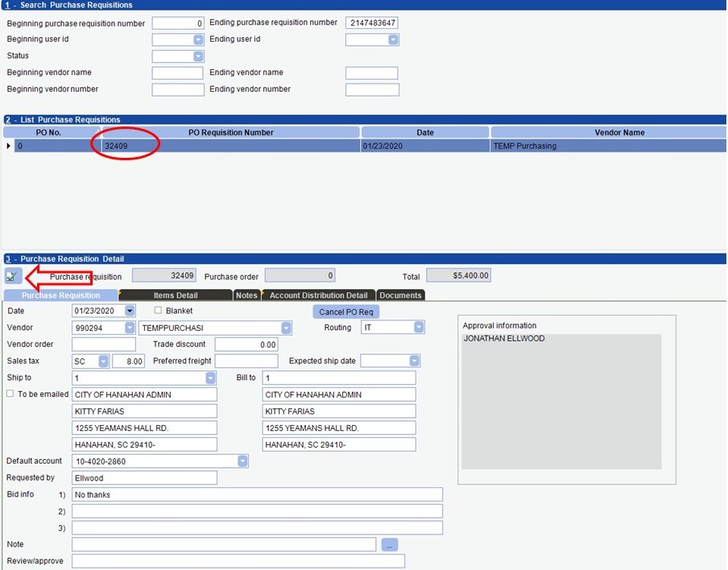Click the Beginning vendor name field
Image resolution: width=728 pixels, height=570 pixels.
(177, 73)
